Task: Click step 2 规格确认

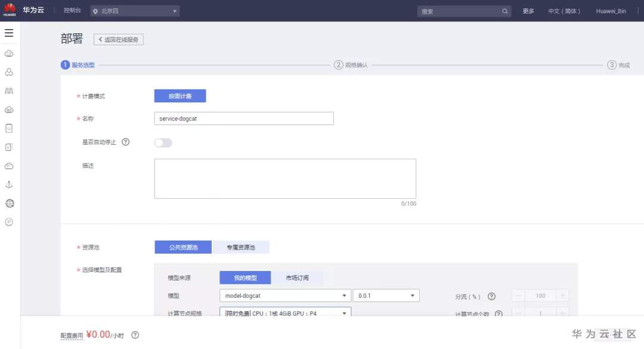Action: click(351, 65)
